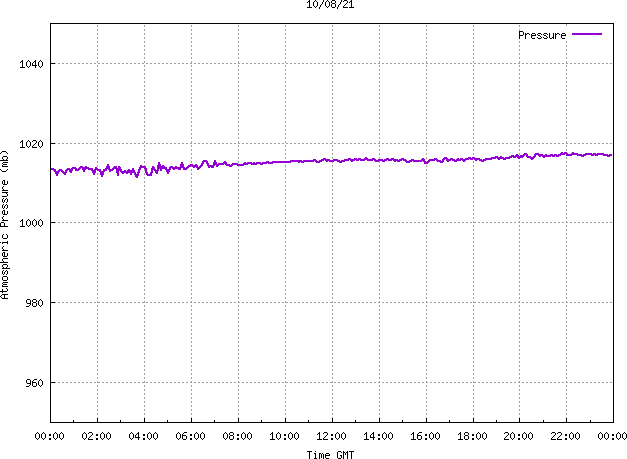Click the 06:00 time label

190,436
